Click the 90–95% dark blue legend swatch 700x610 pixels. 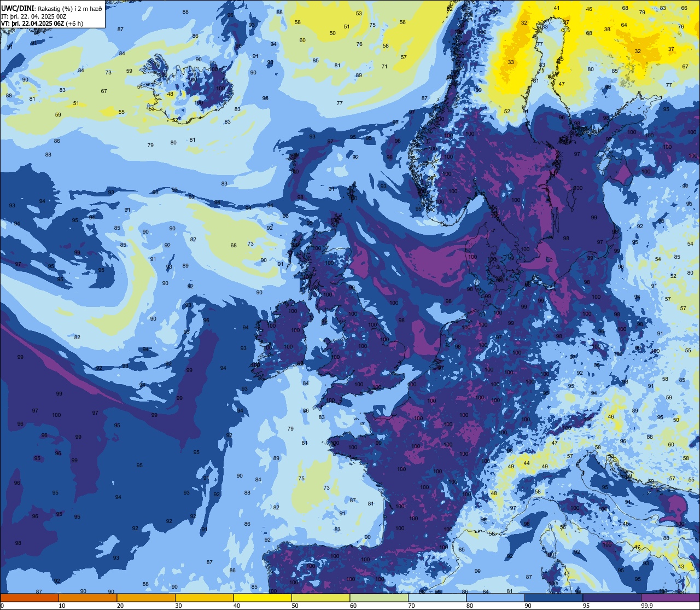click(553, 597)
